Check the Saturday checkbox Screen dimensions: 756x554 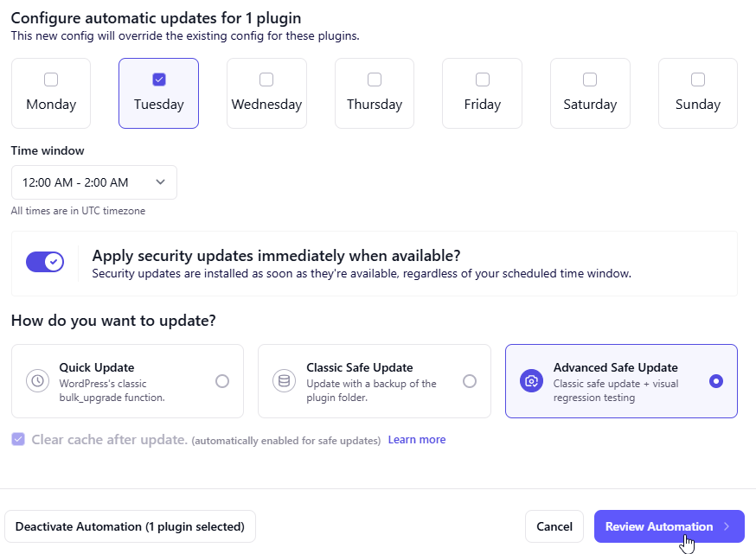tap(590, 80)
